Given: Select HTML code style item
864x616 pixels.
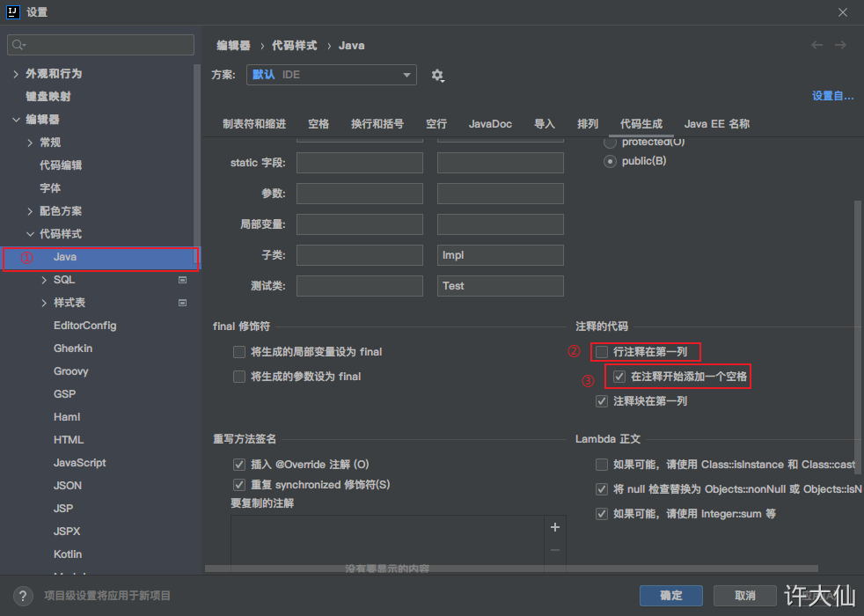Looking at the screenshot, I should coord(69,440).
